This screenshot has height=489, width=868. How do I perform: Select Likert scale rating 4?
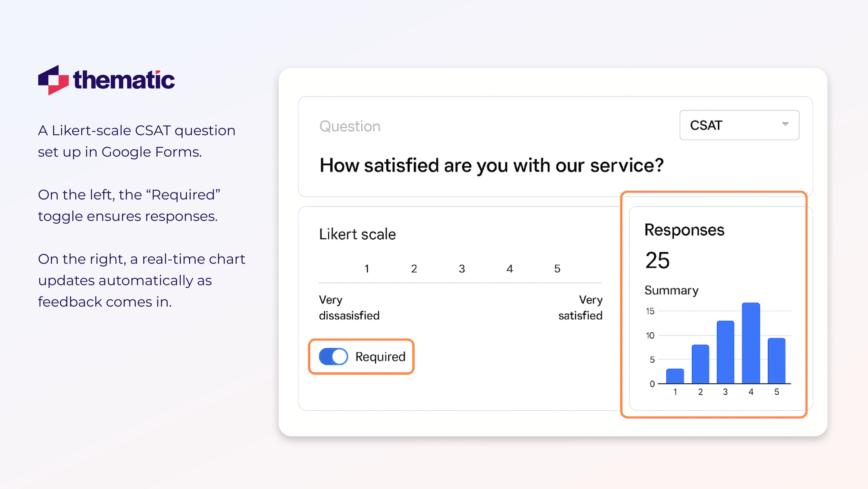tap(510, 268)
